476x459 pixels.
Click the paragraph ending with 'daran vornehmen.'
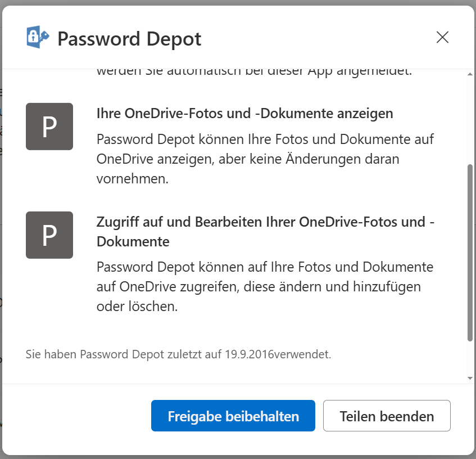pyautogui.click(x=265, y=159)
